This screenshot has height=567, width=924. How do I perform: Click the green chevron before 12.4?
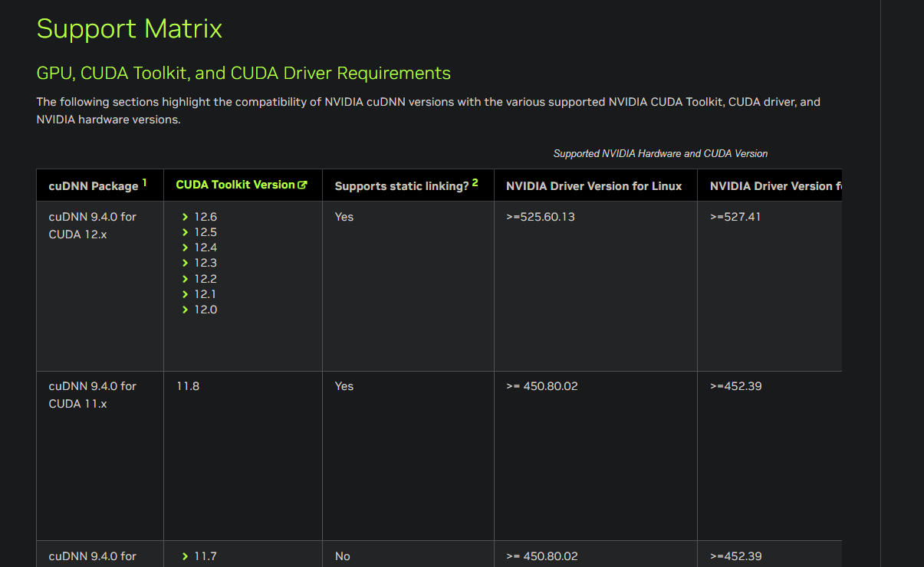(185, 247)
